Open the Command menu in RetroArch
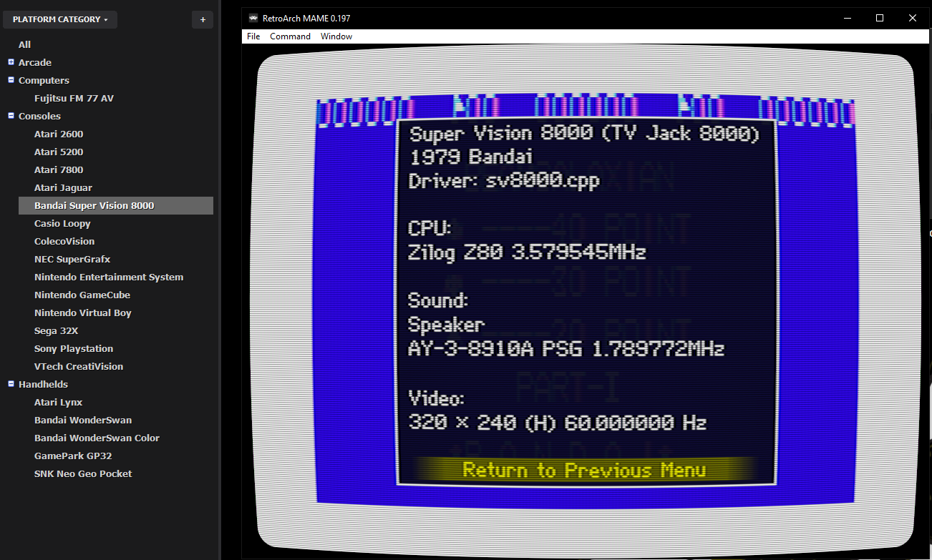Image resolution: width=932 pixels, height=560 pixels. (290, 36)
